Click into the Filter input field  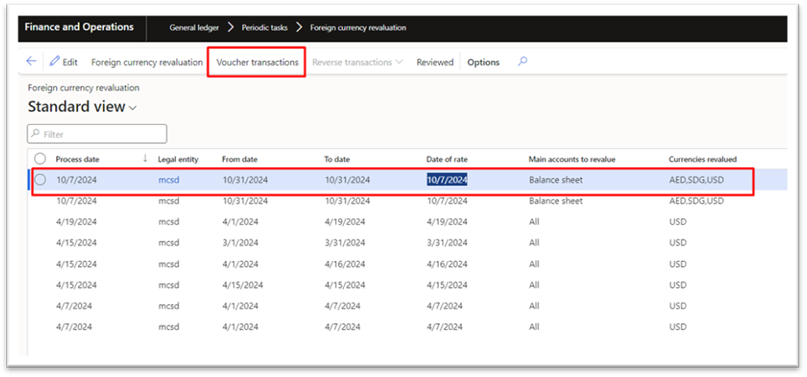[97, 134]
